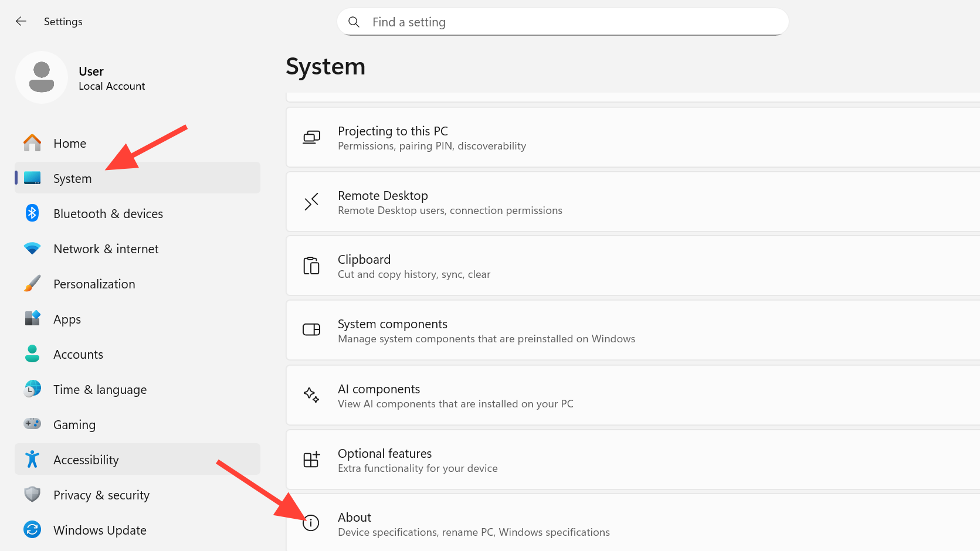
Task: Click the Remote Desktop icon
Action: tap(311, 202)
